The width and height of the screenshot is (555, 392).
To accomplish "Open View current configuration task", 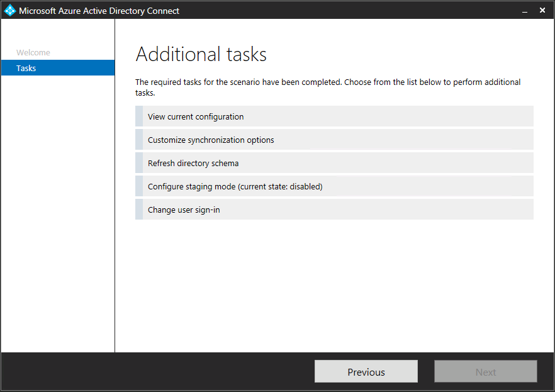I will click(x=334, y=116).
